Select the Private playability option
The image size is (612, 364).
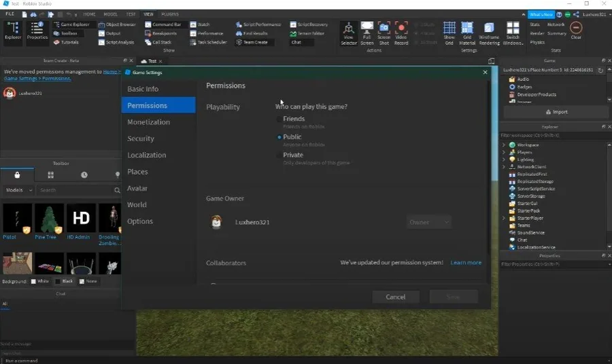click(x=279, y=155)
